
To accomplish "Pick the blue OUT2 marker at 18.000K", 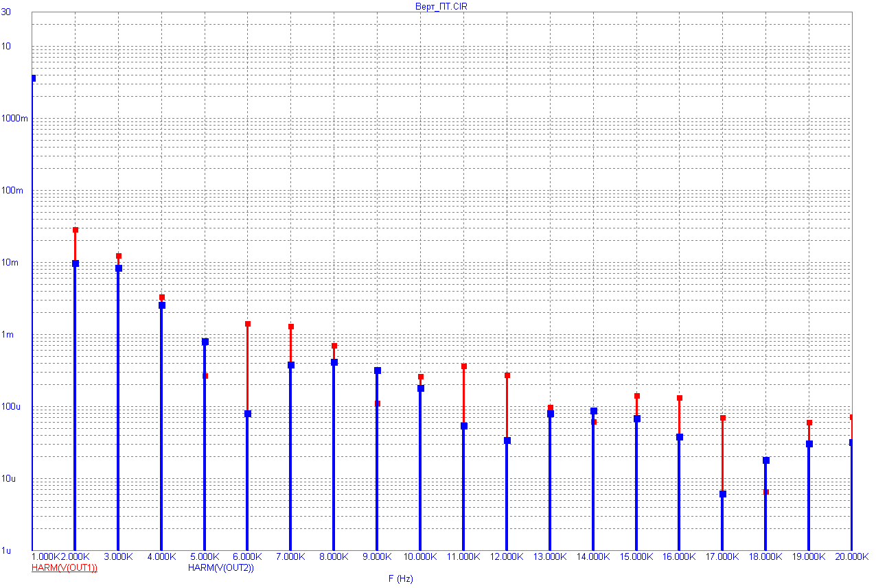I will click(766, 460).
